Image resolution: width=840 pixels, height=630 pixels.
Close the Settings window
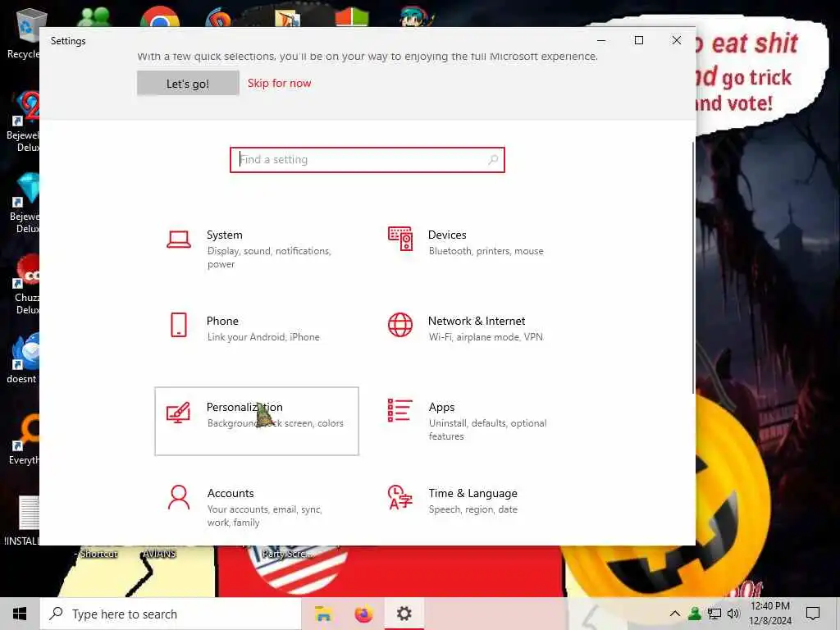tap(677, 40)
